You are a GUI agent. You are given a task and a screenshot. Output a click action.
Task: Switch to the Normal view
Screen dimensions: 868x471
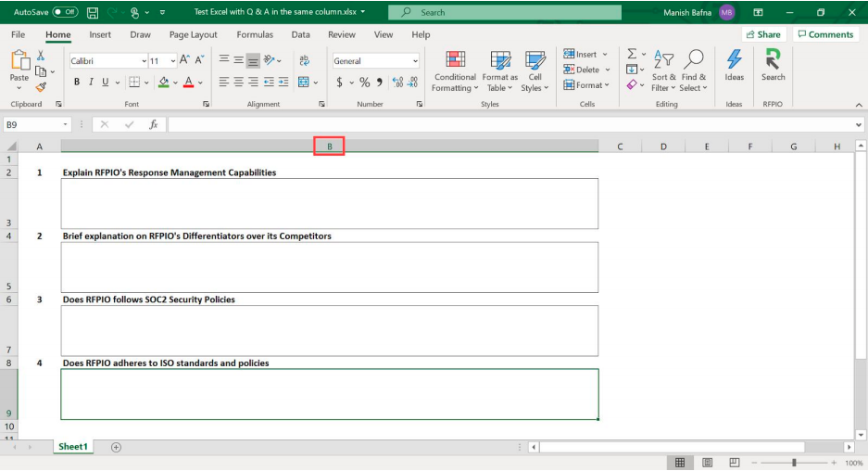[x=680, y=462]
